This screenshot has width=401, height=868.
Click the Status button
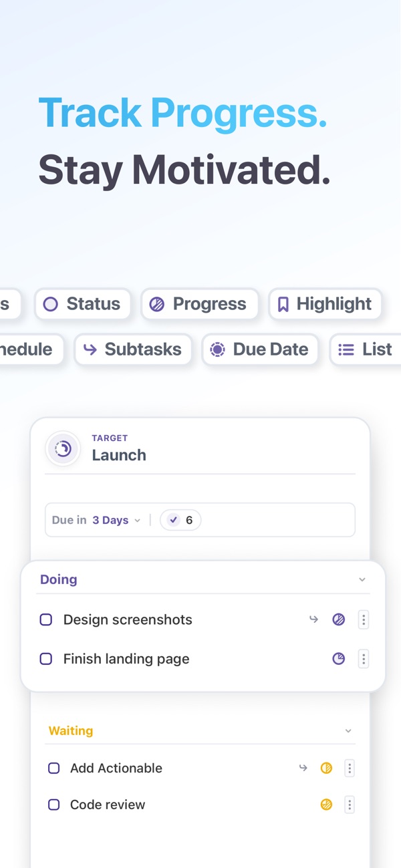83,304
